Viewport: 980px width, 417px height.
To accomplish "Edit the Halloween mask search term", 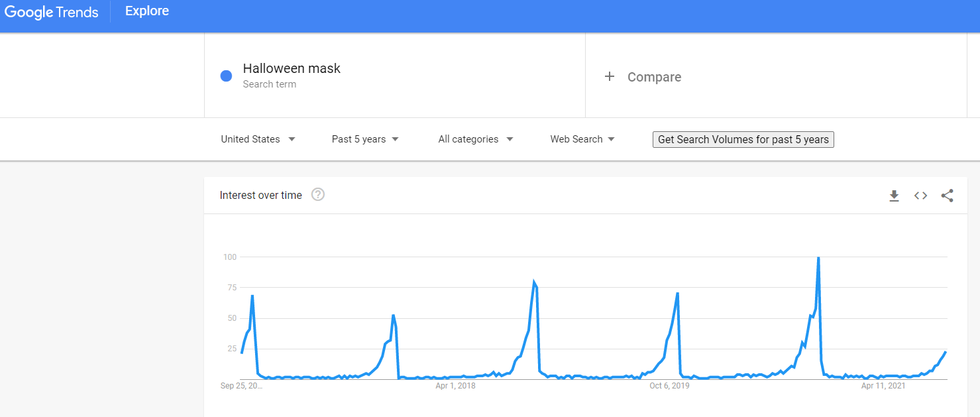I will coord(292,68).
